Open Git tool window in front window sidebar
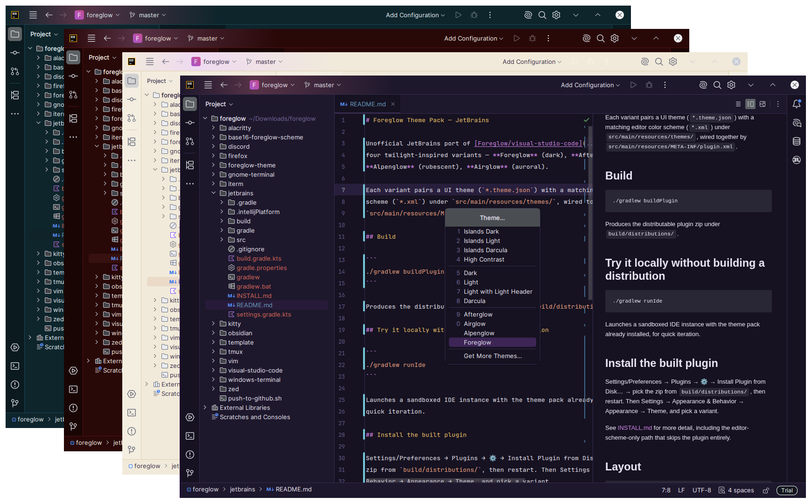The width and height of the screenshot is (812, 504). tap(190, 473)
